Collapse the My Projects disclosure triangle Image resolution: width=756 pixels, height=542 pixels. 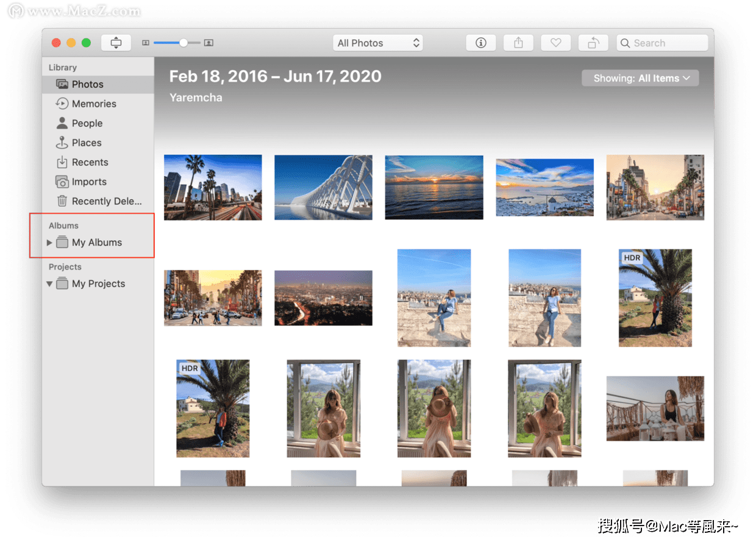point(49,283)
